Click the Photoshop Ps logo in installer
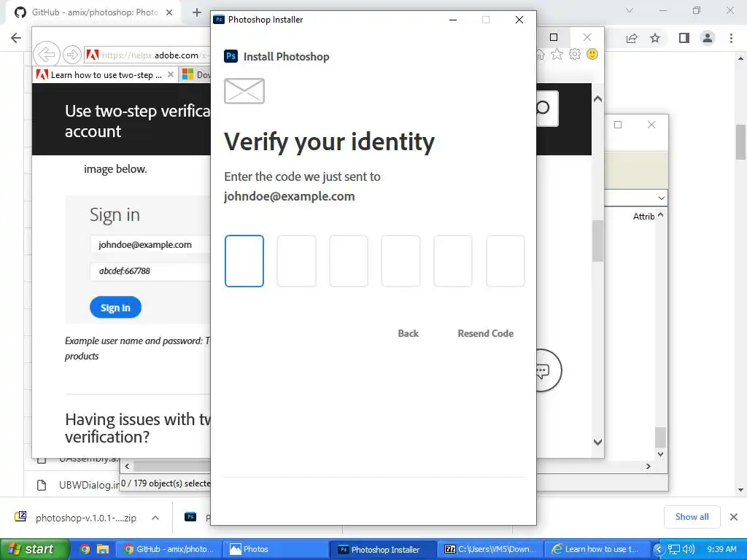 [x=231, y=56]
